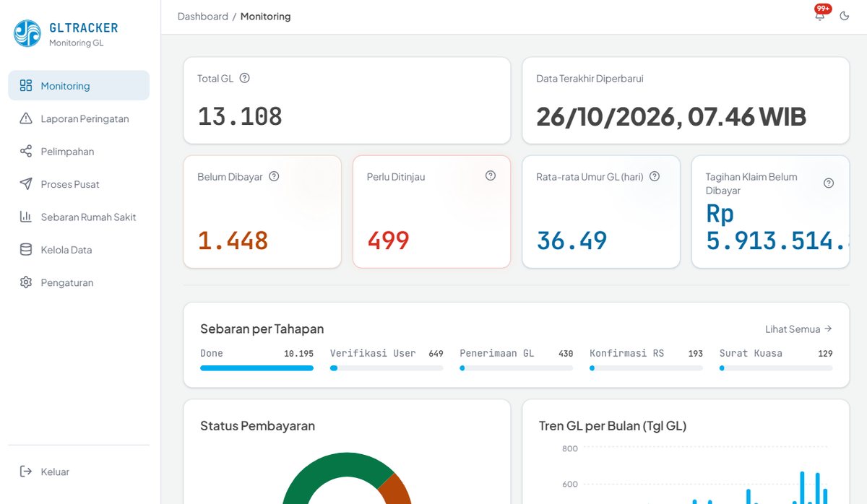The width and height of the screenshot is (867, 504).
Task: Click help icon on Perlu Ditinjau card
Action: click(491, 175)
